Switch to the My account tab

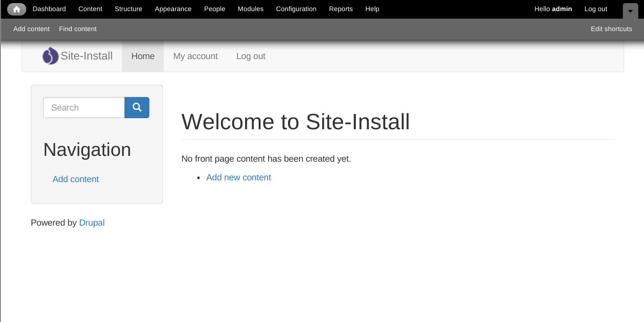195,56
